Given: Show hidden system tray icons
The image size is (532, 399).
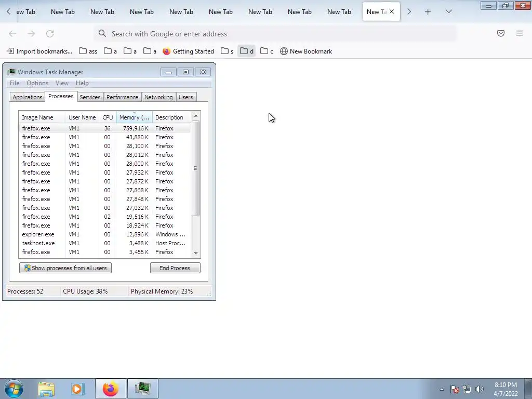Looking at the screenshot, I should (x=442, y=389).
